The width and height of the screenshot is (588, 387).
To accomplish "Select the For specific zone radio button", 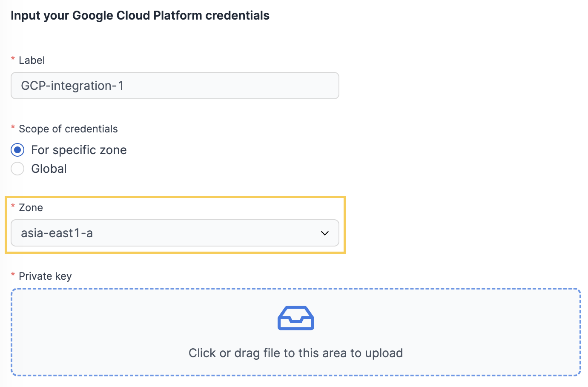I will coord(17,150).
